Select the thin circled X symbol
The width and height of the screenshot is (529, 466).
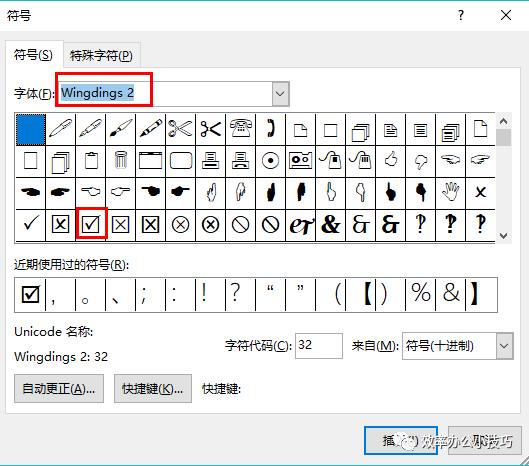(180, 224)
